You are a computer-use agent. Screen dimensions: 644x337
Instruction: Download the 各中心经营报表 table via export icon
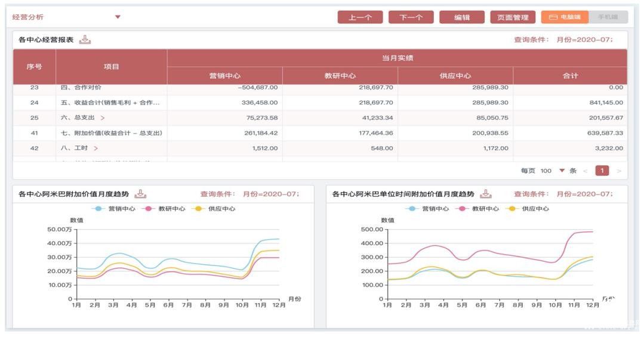click(x=85, y=40)
